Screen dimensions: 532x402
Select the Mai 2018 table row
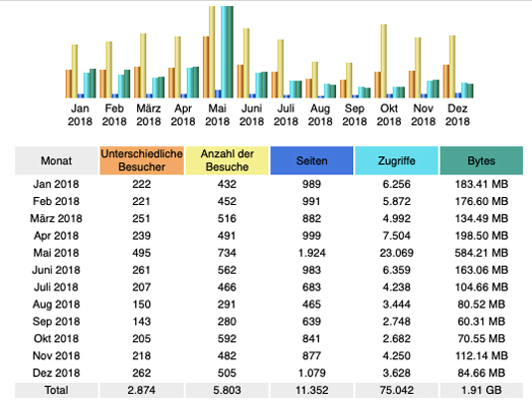pyautogui.click(x=268, y=253)
